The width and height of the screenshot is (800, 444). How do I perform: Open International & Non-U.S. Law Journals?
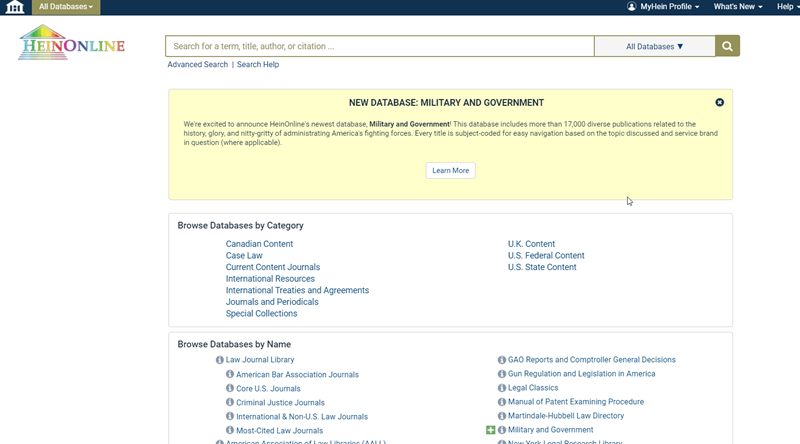tap(302, 416)
